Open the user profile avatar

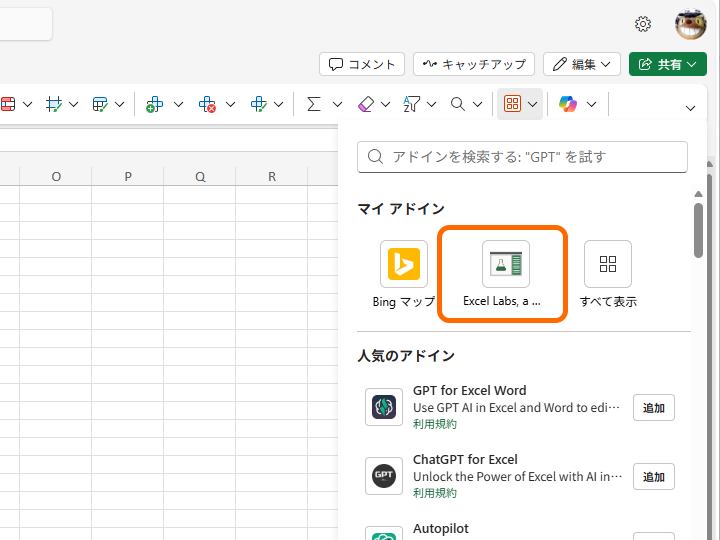click(690, 24)
